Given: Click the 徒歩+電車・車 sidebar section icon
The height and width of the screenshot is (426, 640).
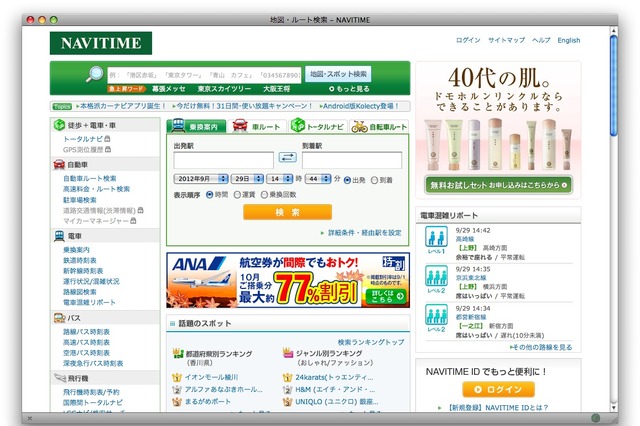Looking at the screenshot, I should click(59, 125).
